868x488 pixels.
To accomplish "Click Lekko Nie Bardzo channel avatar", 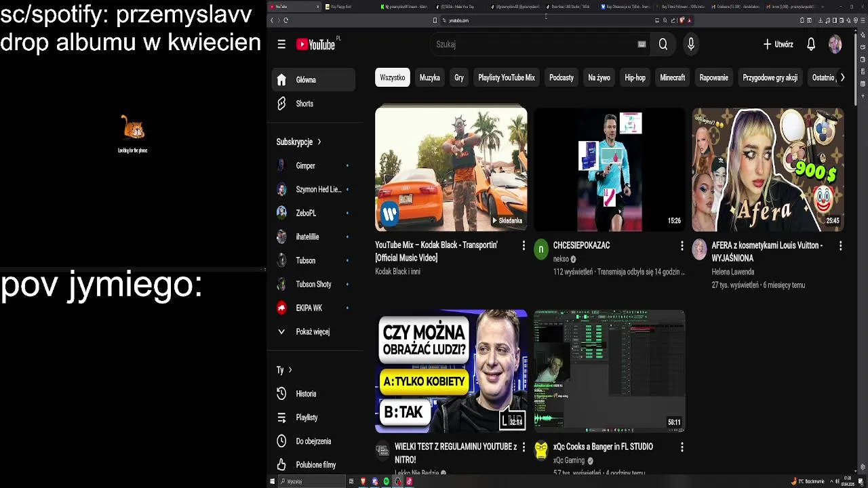I will (x=382, y=451).
